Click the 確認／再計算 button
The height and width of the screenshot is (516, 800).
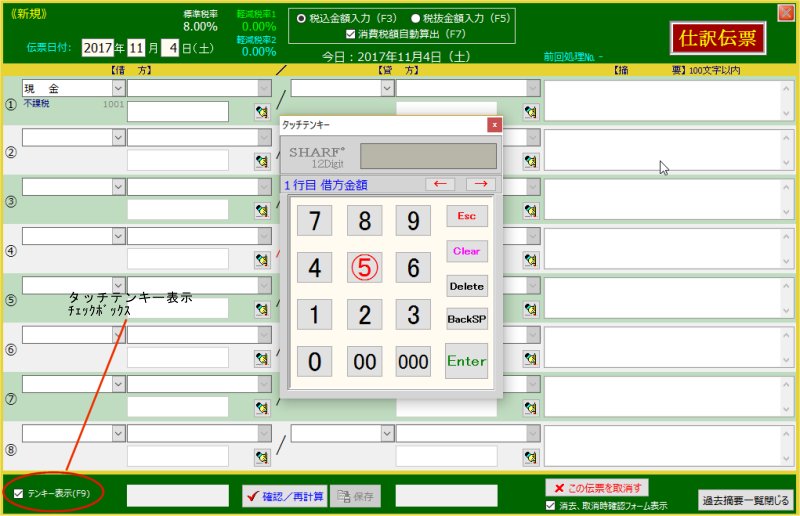pyautogui.click(x=285, y=496)
